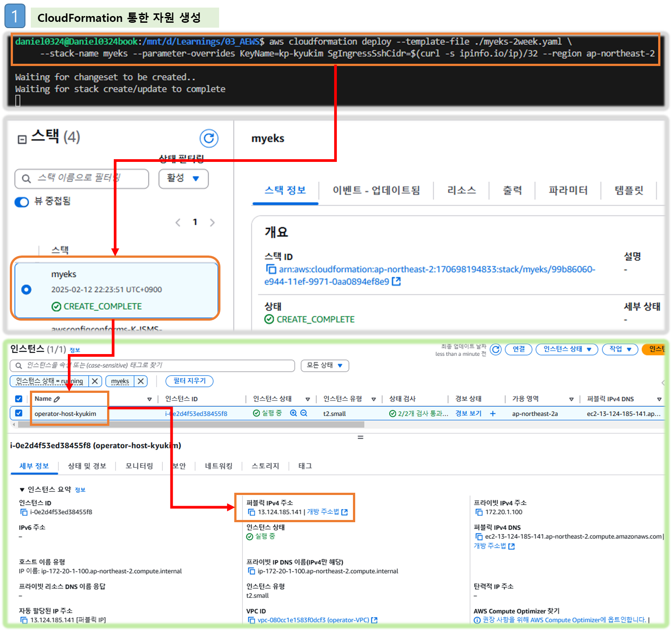
Task: Click the panel resize handle
Action: click(361, 437)
